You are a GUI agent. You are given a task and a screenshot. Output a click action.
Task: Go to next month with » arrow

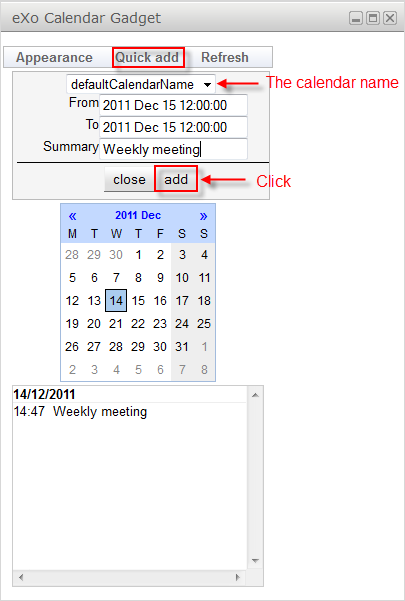pos(203,216)
